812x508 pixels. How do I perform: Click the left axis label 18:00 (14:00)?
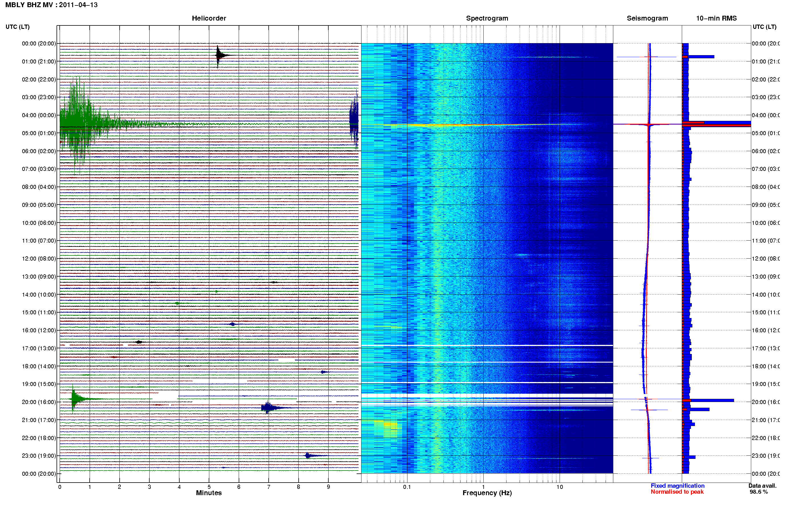point(39,367)
